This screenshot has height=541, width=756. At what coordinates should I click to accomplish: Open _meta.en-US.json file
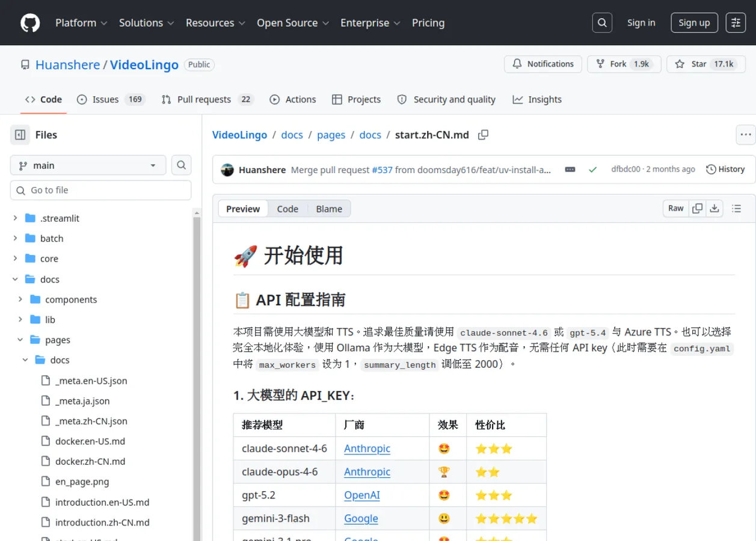(91, 381)
